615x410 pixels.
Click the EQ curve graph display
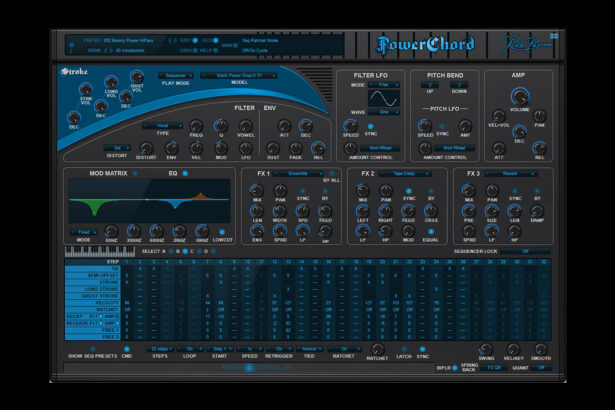pyautogui.click(x=149, y=201)
